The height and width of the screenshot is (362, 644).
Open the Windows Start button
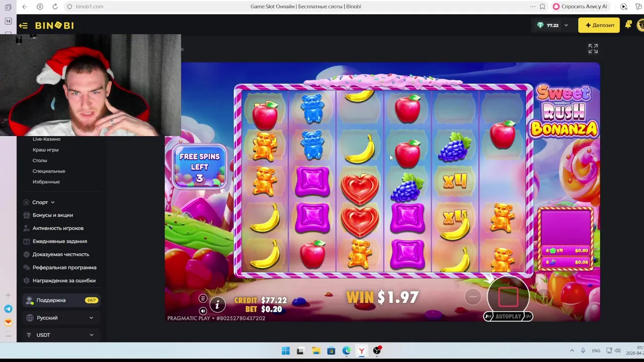[x=285, y=351]
